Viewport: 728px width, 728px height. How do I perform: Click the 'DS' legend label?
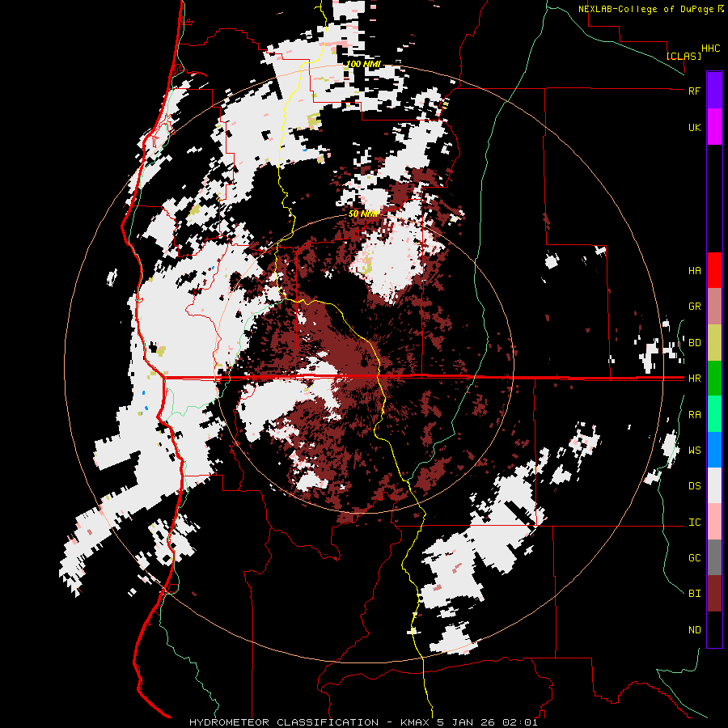pyautogui.click(x=694, y=486)
